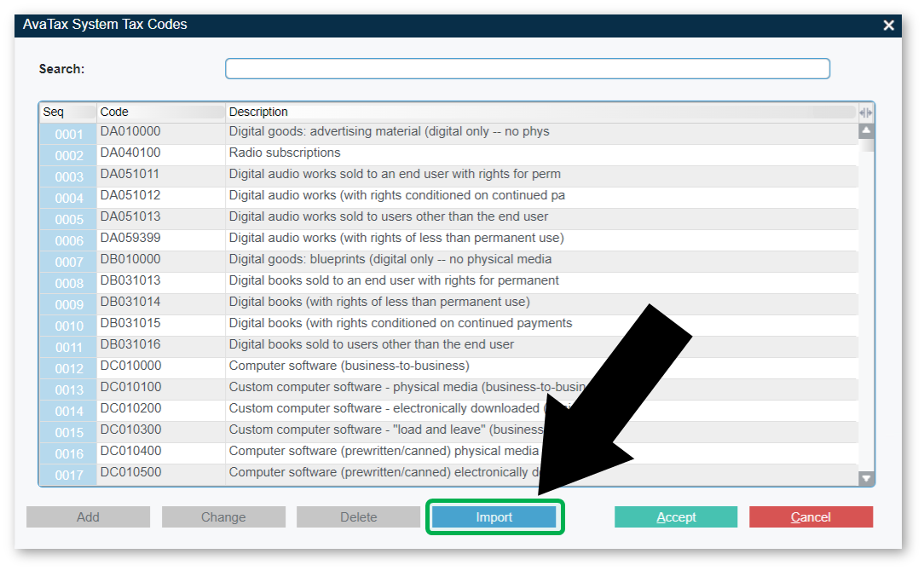The height and width of the screenshot is (571, 924).
Task: Select row sequence 0017
Action: tap(69, 475)
